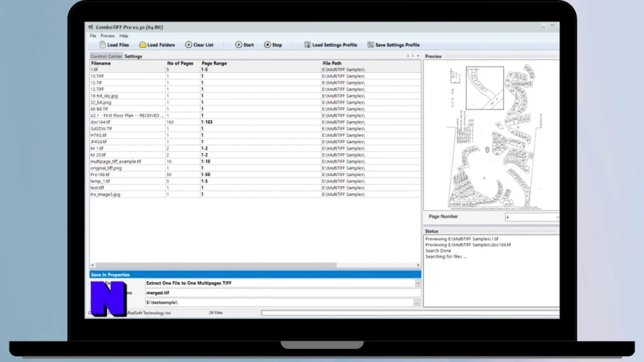Click the tab scroll right arrow
Image resolution: width=644 pixels, height=362 pixels.
tap(413, 56)
